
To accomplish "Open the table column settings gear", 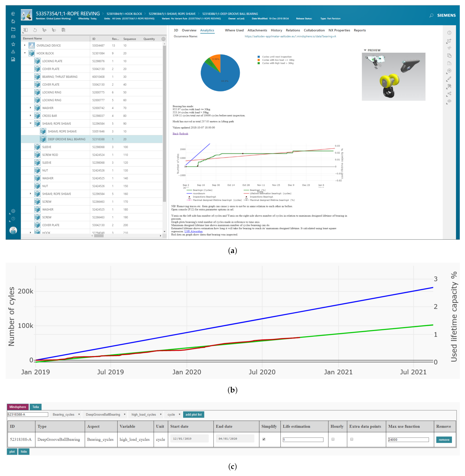I will [x=163, y=39].
